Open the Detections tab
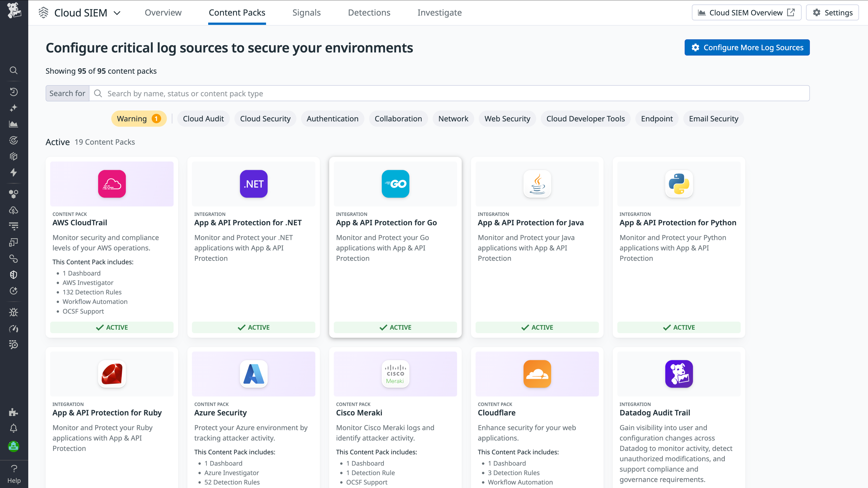 [x=369, y=12]
